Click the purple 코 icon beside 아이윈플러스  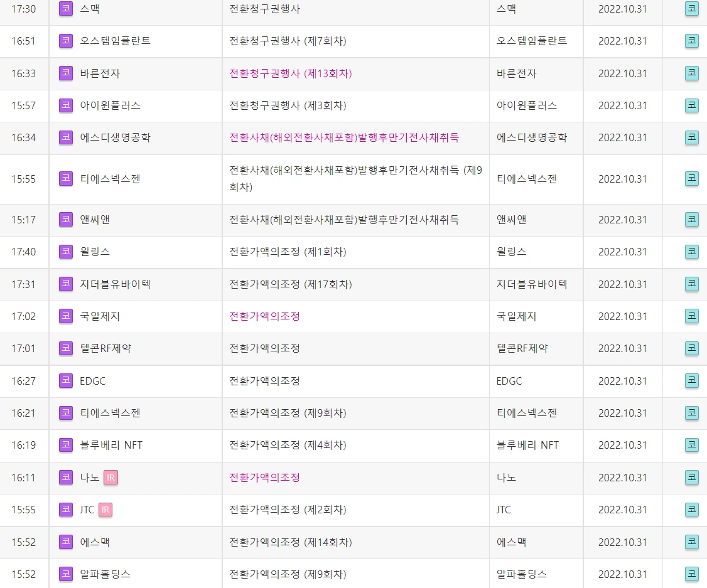(66, 105)
